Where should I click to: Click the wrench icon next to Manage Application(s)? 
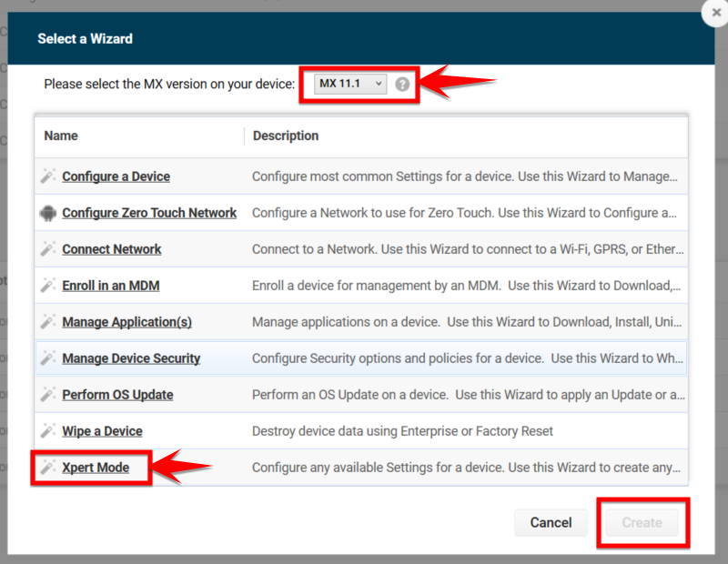[49, 321]
